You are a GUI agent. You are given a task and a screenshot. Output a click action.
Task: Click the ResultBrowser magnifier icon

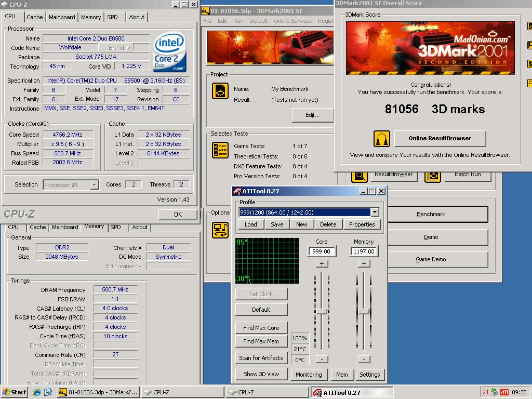(x=360, y=177)
